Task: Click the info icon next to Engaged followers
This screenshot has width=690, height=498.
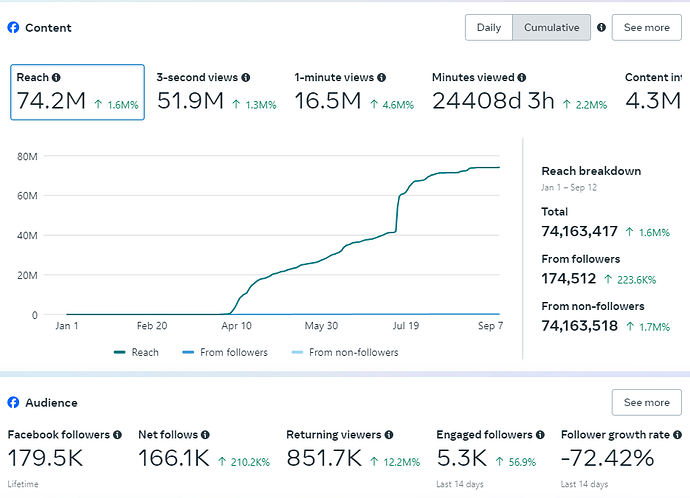Action: (540, 435)
